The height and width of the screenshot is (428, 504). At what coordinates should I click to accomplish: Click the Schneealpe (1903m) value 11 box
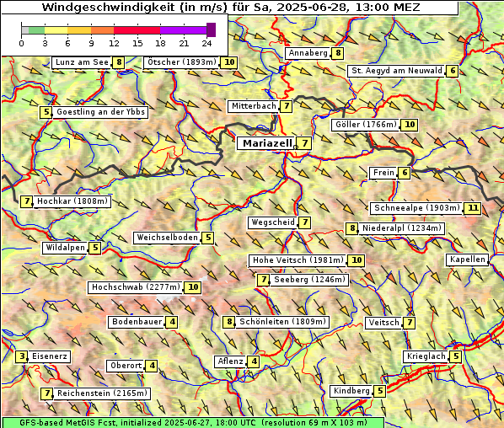tap(473, 208)
